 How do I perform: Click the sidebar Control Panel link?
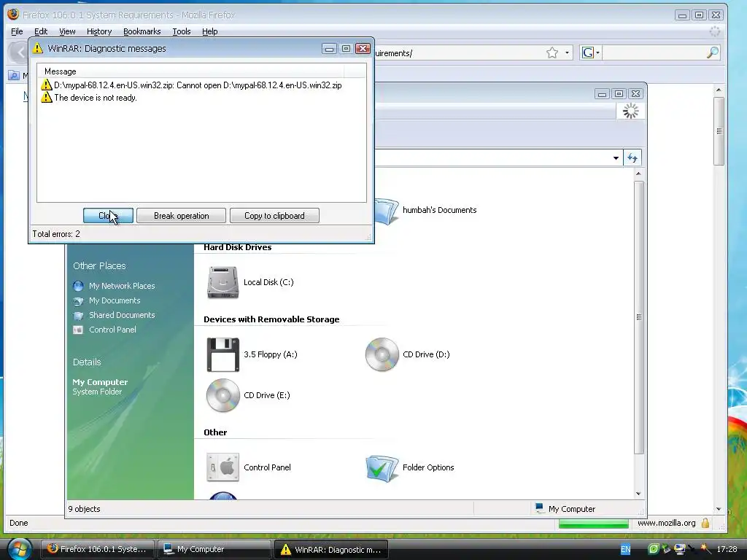(112, 330)
